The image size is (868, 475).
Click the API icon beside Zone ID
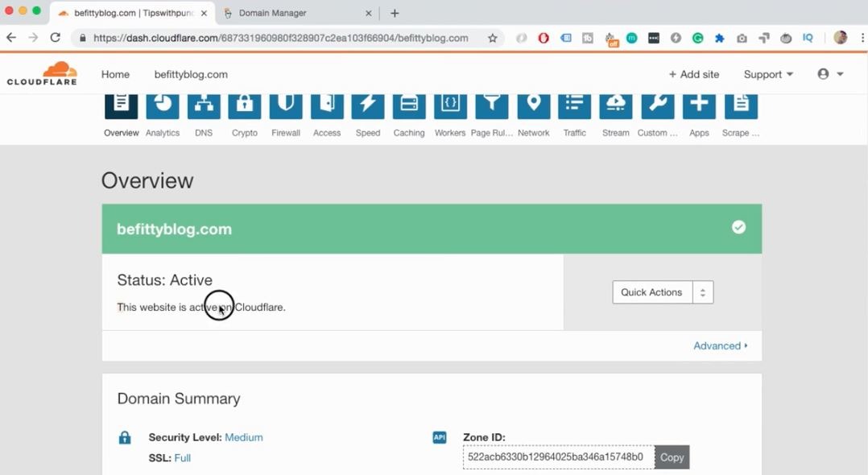pos(440,437)
